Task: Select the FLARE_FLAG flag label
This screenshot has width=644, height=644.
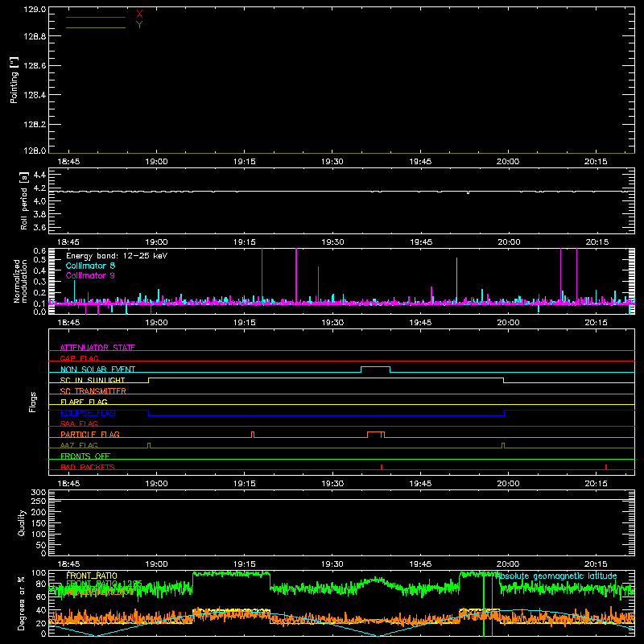Action: (x=84, y=402)
